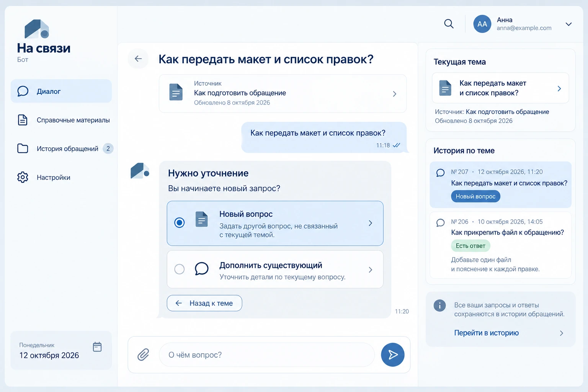The height and width of the screenshot is (392, 588).
Task: Attach a file with the paperclip icon
Action: tap(143, 355)
